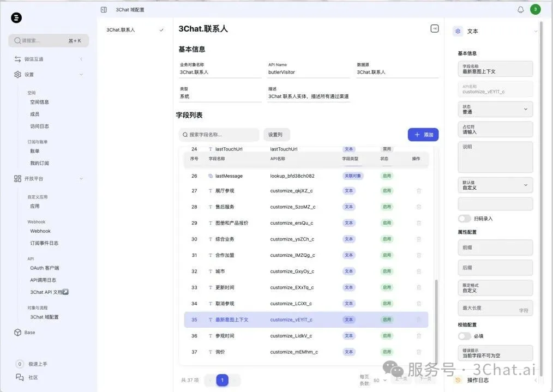553x392 pixels.
Task: Click the 操作日志 history icon
Action: (458, 380)
